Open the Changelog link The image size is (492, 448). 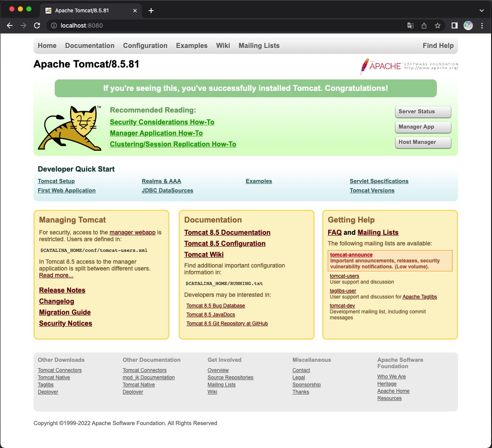pos(56,301)
